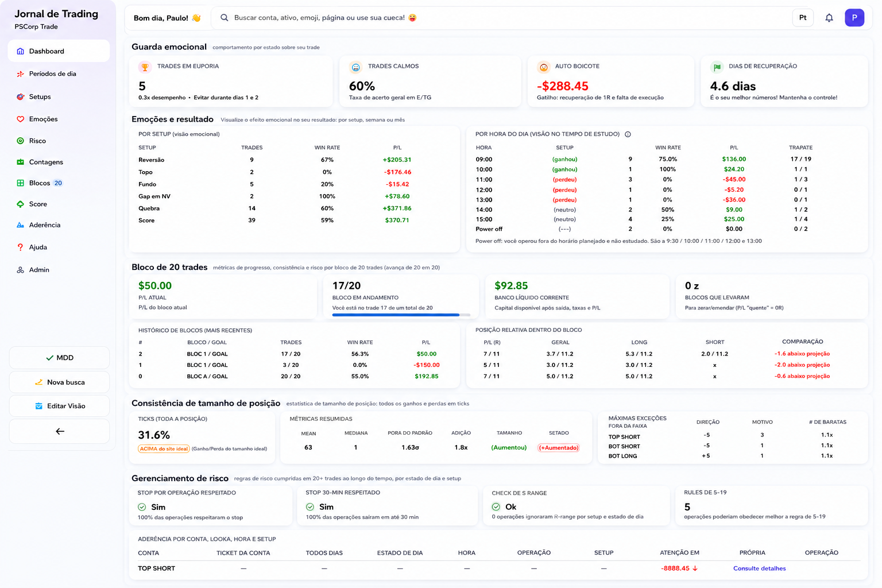Click the ACIMA do site ideal badge
The image size is (882, 588).
point(164,448)
